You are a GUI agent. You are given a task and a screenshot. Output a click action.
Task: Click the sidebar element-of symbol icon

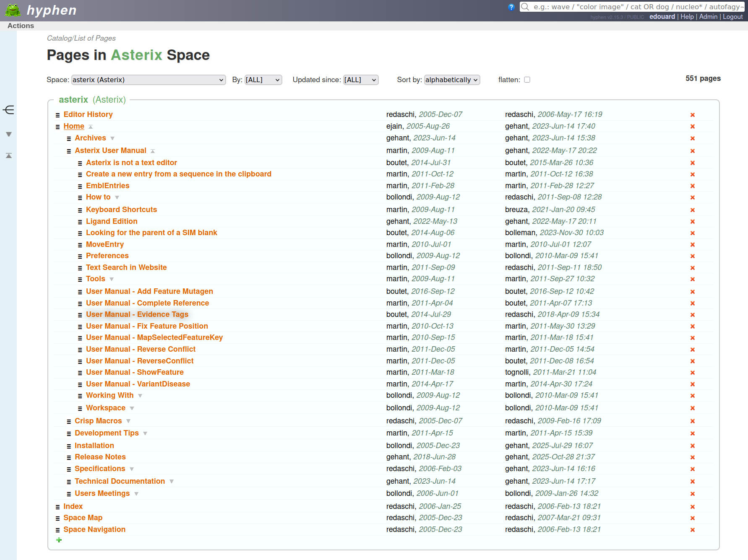tap(8, 110)
